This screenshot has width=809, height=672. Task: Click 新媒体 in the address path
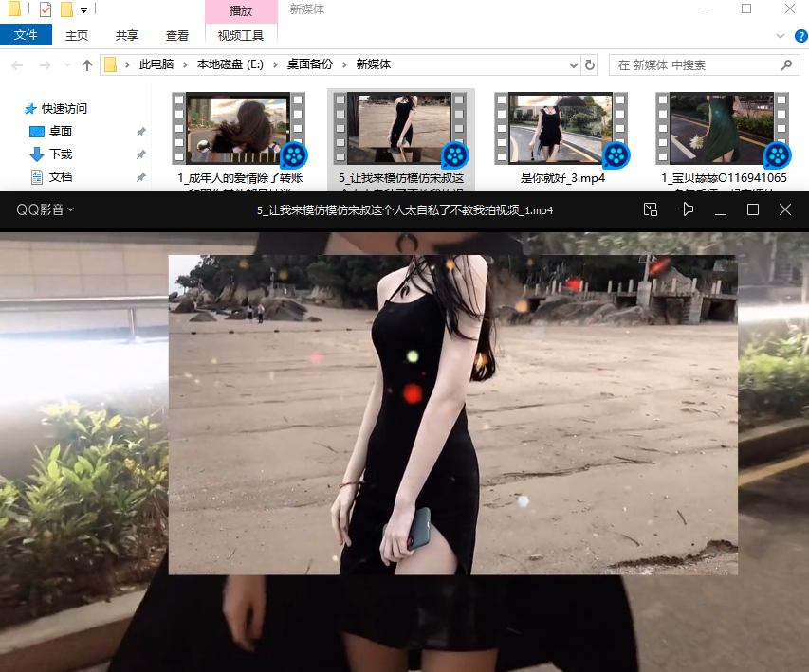[373, 64]
